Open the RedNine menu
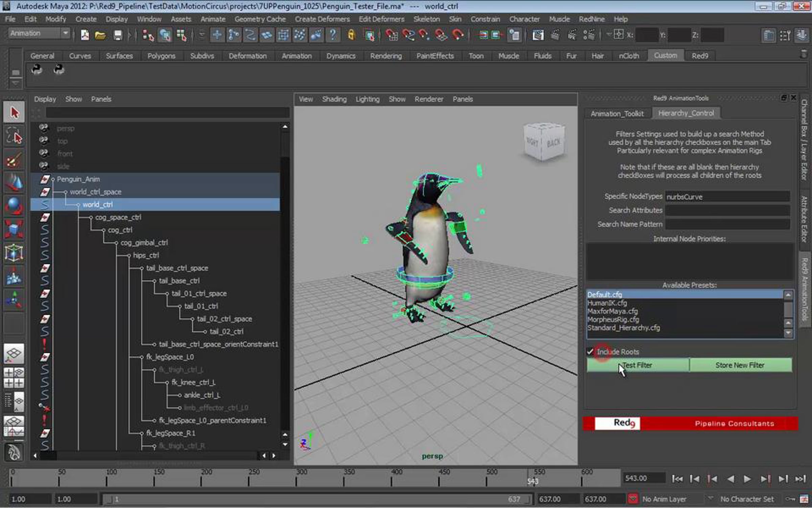 [x=592, y=19]
